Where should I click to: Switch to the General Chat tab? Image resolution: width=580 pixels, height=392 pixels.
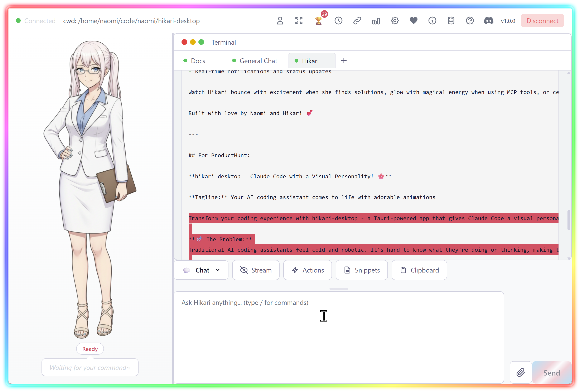258,61
